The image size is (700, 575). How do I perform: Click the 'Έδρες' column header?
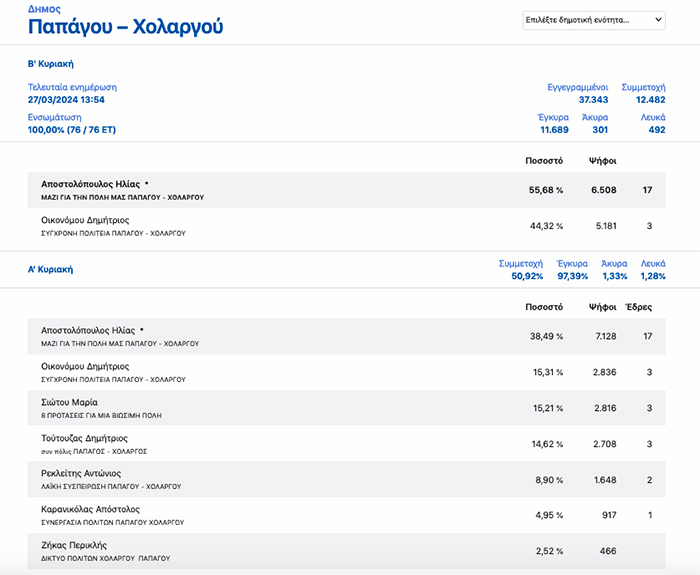638,306
